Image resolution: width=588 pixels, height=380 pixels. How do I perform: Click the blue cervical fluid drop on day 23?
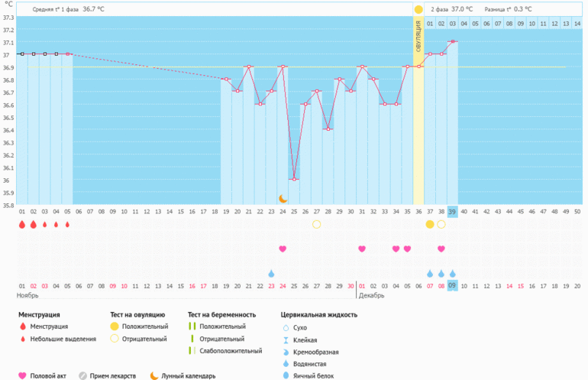pyautogui.click(x=271, y=273)
